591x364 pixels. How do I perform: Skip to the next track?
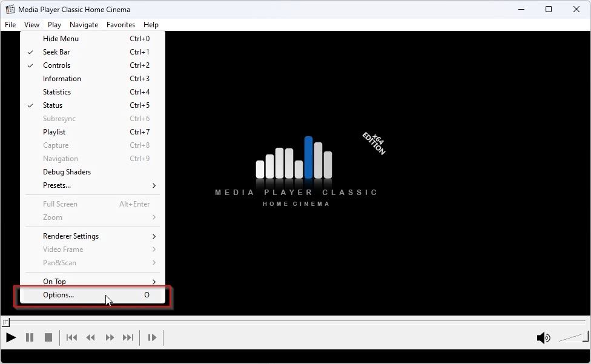point(128,337)
